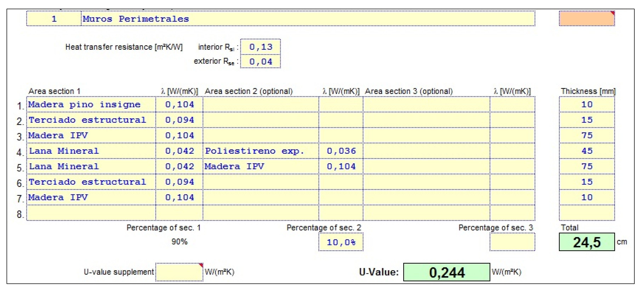
Task: Click empty section 3 cell in row 4
Action: (x=426, y=151)
